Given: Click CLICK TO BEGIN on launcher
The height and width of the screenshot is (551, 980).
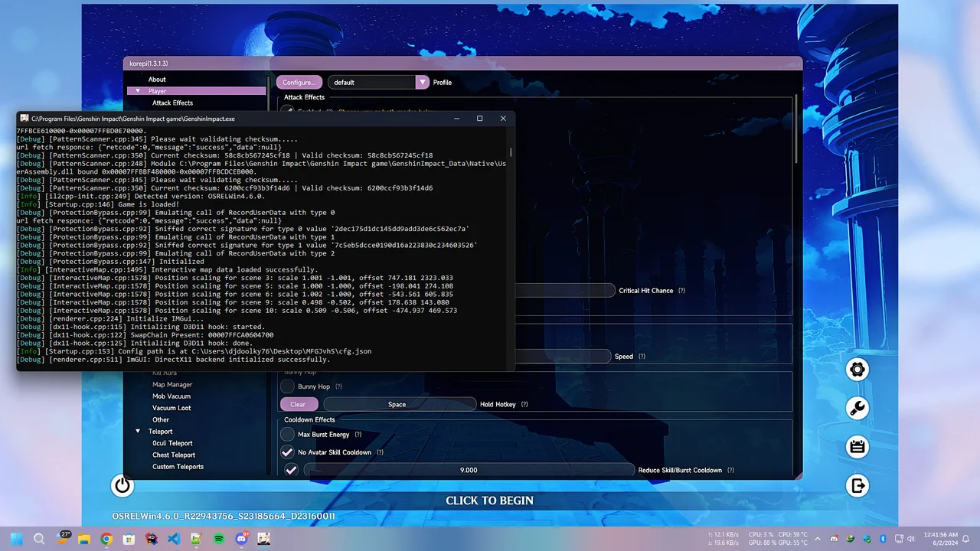Looking at the screenshot, I should click(490, 500).
